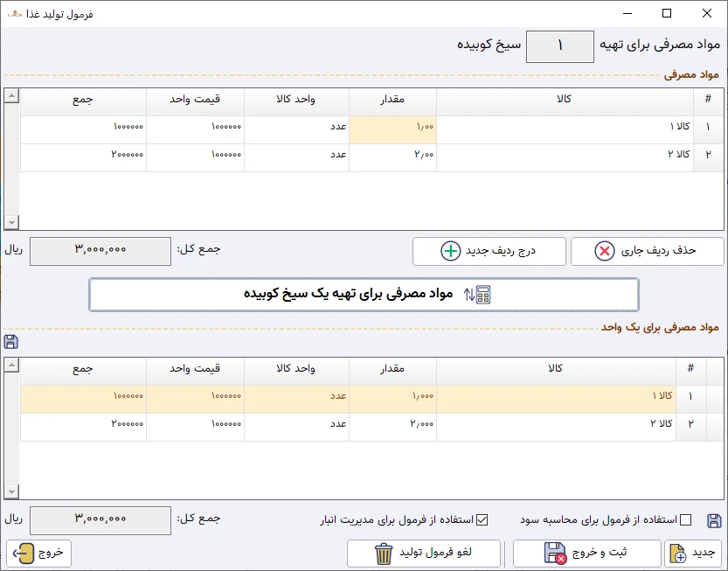
Task: Click the quantity field showing ۱ at top
Action: click(x=560, y=46)
